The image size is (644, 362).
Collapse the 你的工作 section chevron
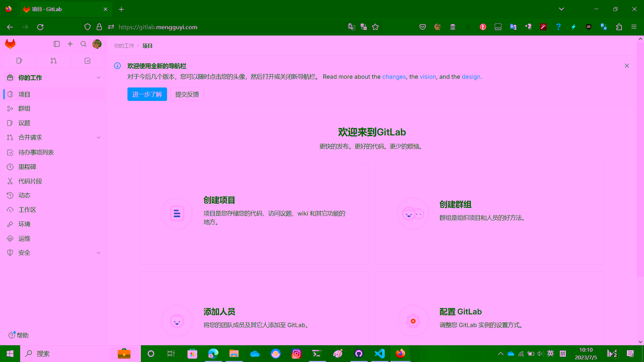[99, 77]
